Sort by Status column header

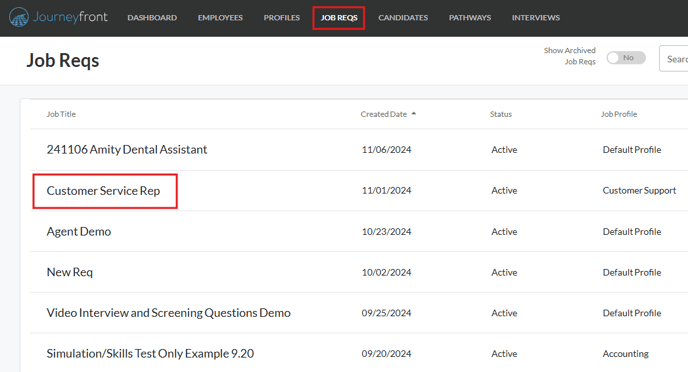coord(501,114)
